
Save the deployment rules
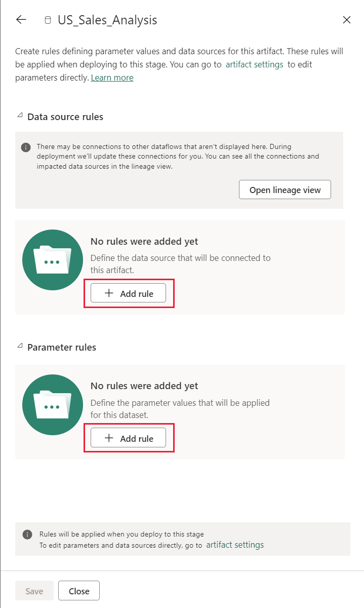(x=34, y=590)
